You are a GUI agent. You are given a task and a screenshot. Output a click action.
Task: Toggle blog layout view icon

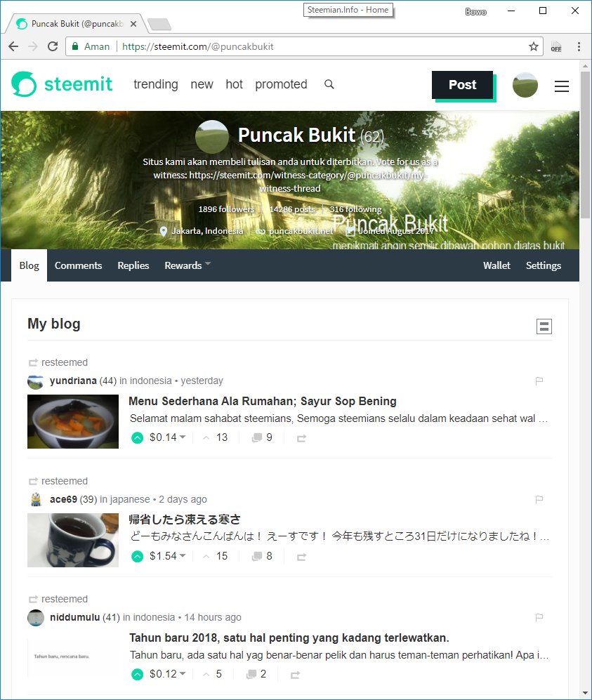tap(544, 326)
